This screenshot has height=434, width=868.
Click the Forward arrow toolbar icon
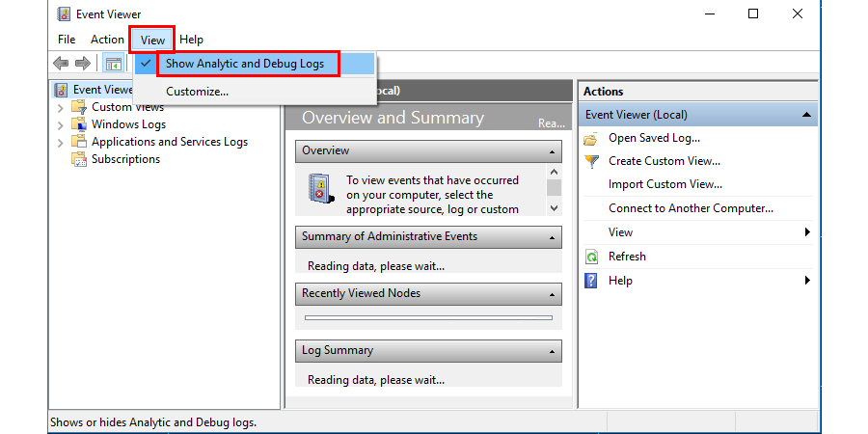click(83, 64)
